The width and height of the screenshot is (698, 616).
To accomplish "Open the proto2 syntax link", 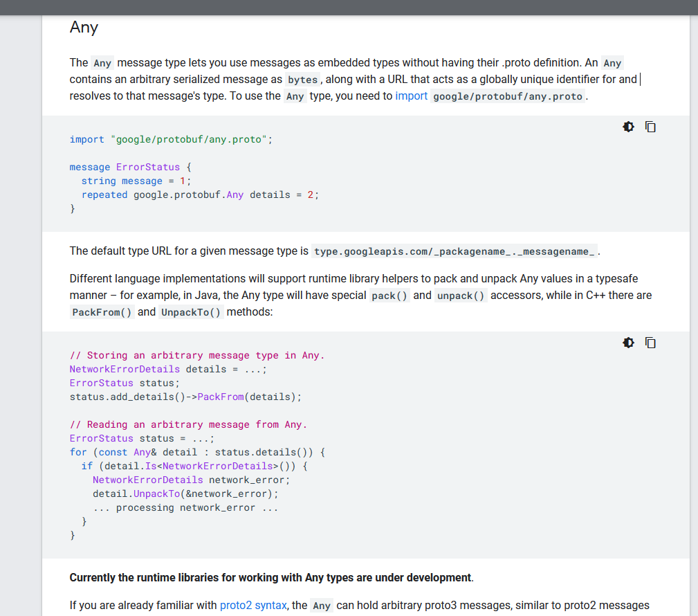I will [x=252, y=605].
